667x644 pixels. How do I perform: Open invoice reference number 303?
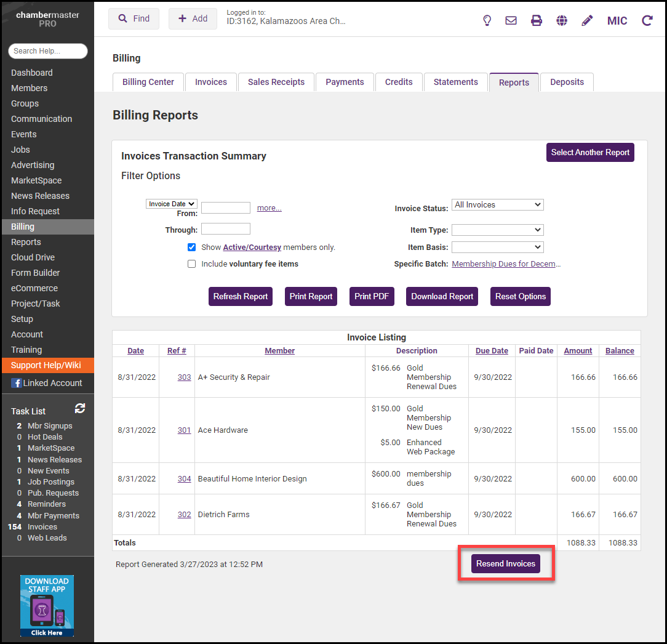[x=184, y=377]
